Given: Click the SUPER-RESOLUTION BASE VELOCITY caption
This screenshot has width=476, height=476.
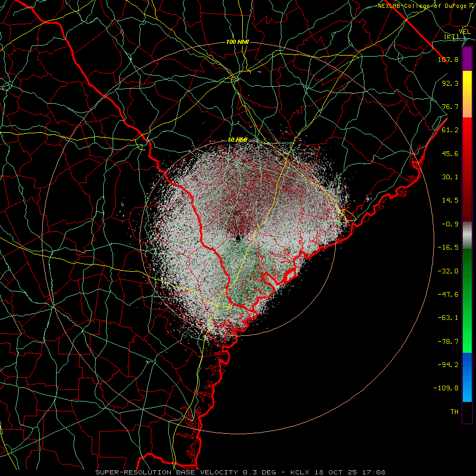Looking at the screenshot, I should (168, 472).
